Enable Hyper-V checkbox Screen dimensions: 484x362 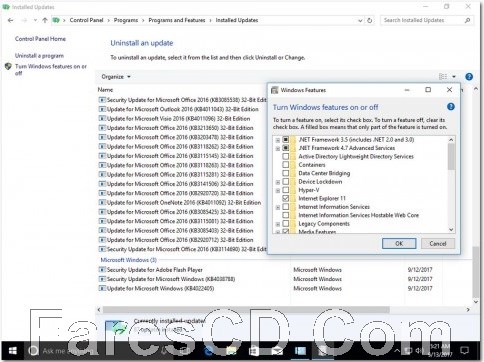[x=286, y=190]
